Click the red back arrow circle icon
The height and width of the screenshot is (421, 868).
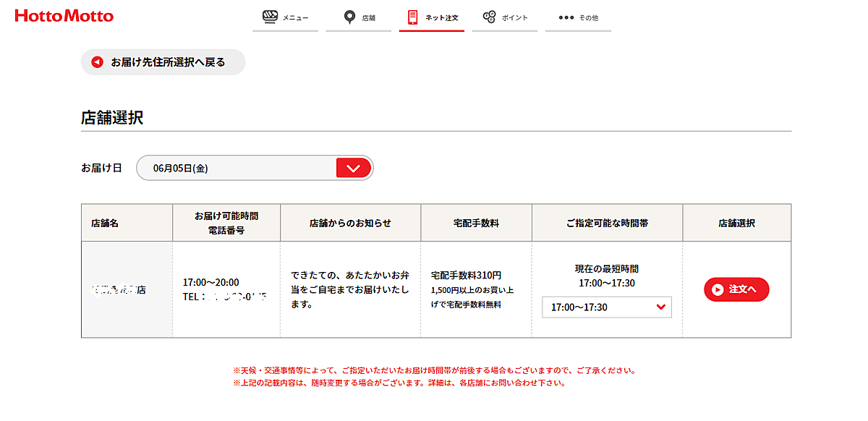98,62
